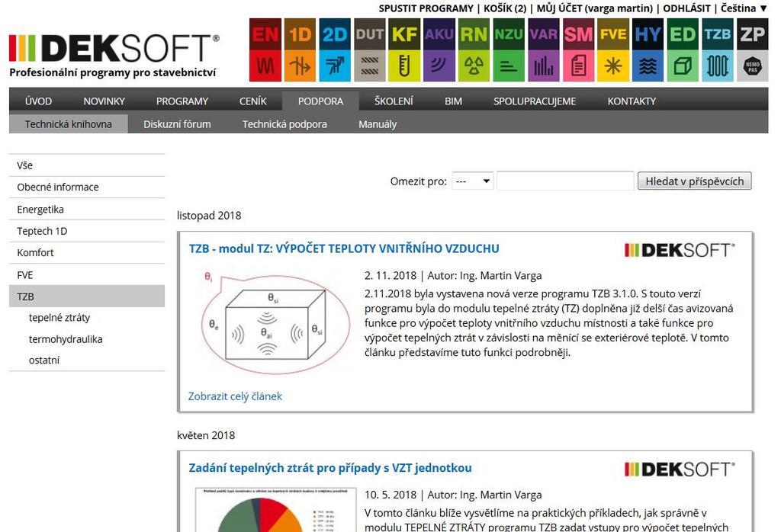This screenshot has width=781, height=532.
Task: Open article Zadání tepelných ztrát title
Action: click(330, 468)
